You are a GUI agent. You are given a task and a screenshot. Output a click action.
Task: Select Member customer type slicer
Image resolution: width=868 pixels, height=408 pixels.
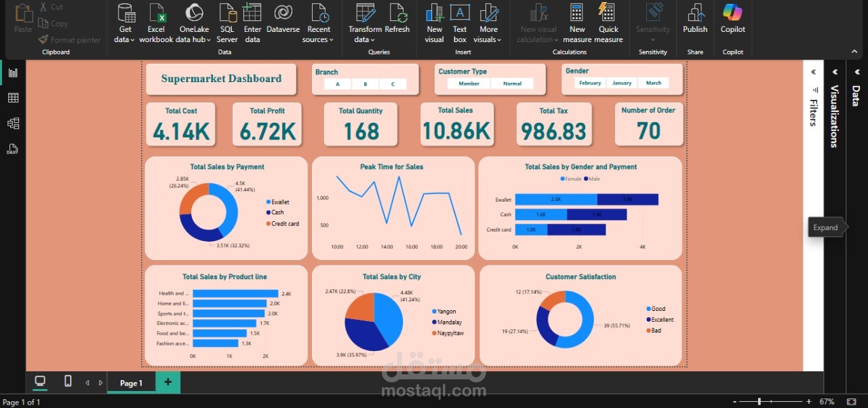pos(469,84)
